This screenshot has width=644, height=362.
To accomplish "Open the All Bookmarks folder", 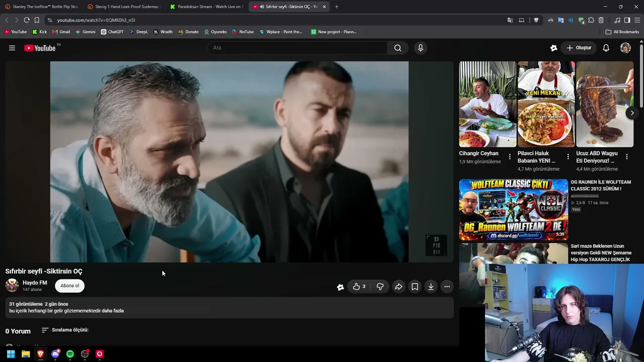I will click(x=622, y=32).
